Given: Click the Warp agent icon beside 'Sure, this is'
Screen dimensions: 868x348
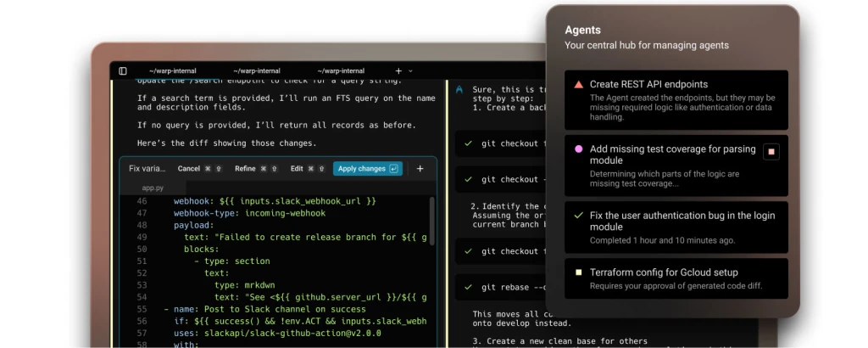Looking at the screenshot, I should point(459,89).
